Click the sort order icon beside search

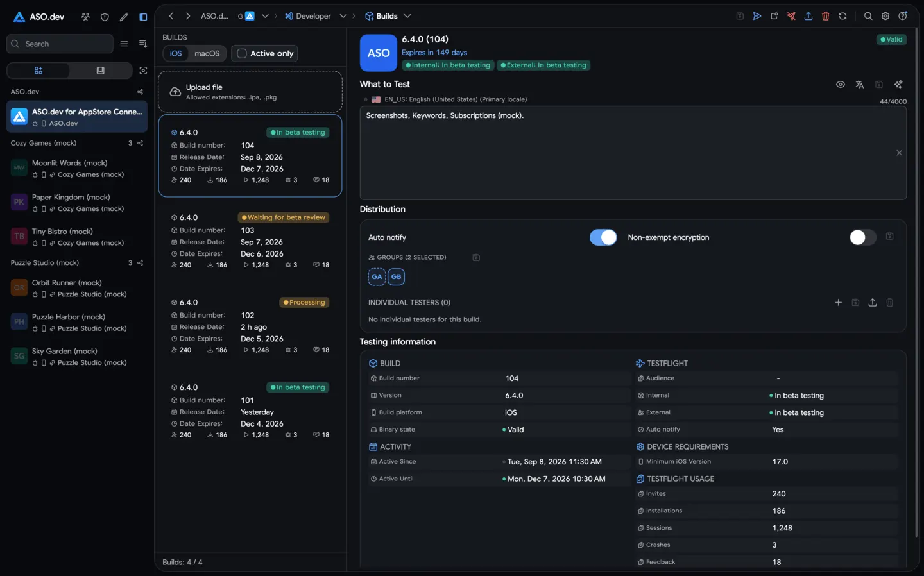click(143, 44)
